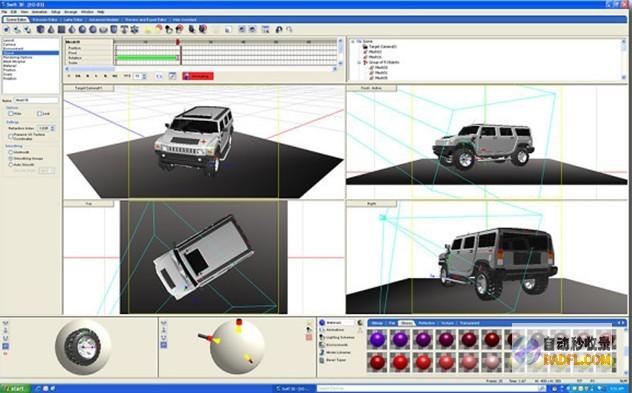The image size is (632, 393).
Task: Click the Windows start button
Action: click(15, 389)
